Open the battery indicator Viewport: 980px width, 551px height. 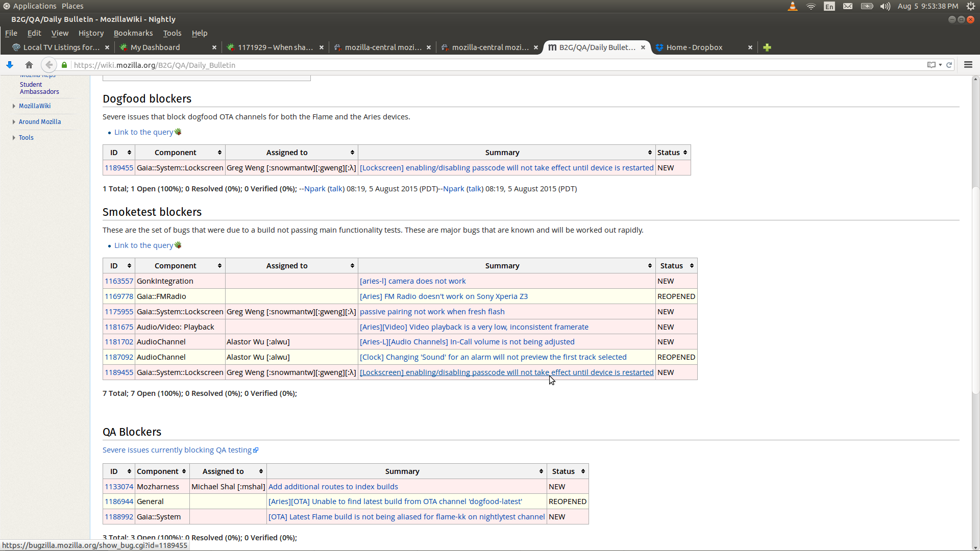tap(867, 6)
